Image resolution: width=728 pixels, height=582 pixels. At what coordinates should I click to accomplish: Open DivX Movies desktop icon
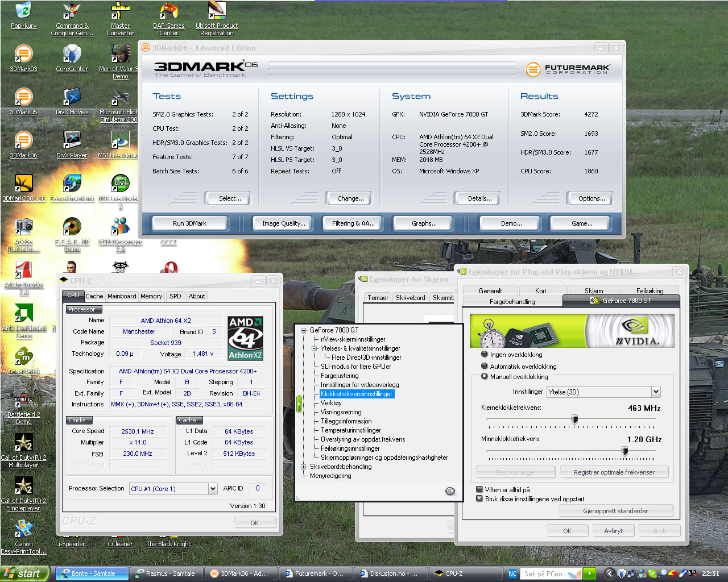coord(72,101)
